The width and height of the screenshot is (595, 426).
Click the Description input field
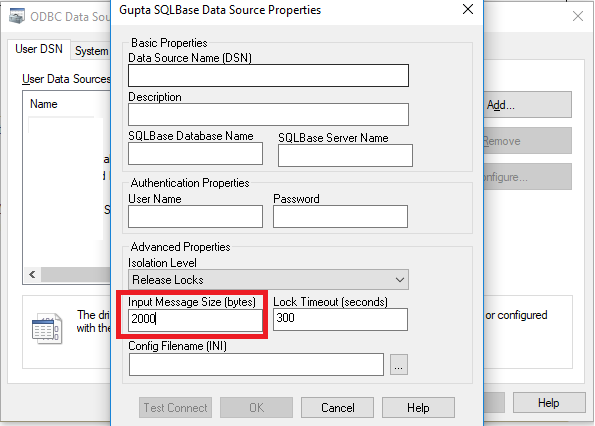tap(268, 114)
